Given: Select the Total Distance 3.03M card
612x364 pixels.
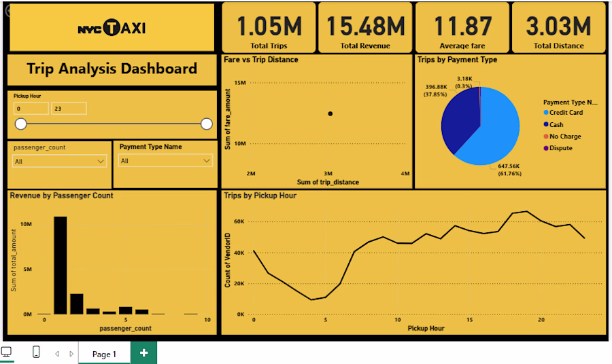Looking at the screenshot, I should tap(558, 27).
